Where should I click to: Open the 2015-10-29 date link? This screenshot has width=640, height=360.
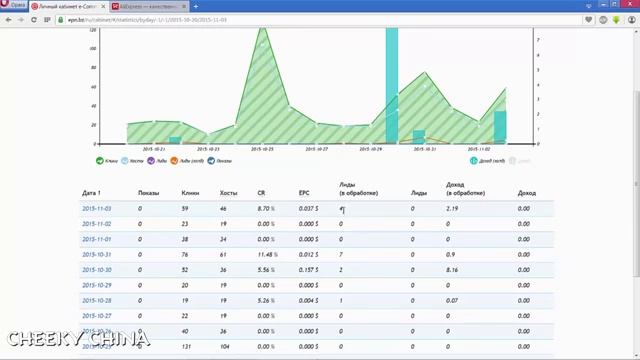pos(97,285)
